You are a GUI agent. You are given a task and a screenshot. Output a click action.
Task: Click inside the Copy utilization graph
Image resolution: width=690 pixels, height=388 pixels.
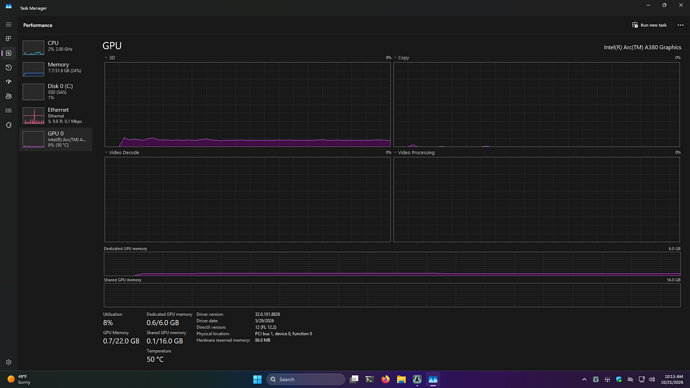pyautogui.click(x=536, y=104)
